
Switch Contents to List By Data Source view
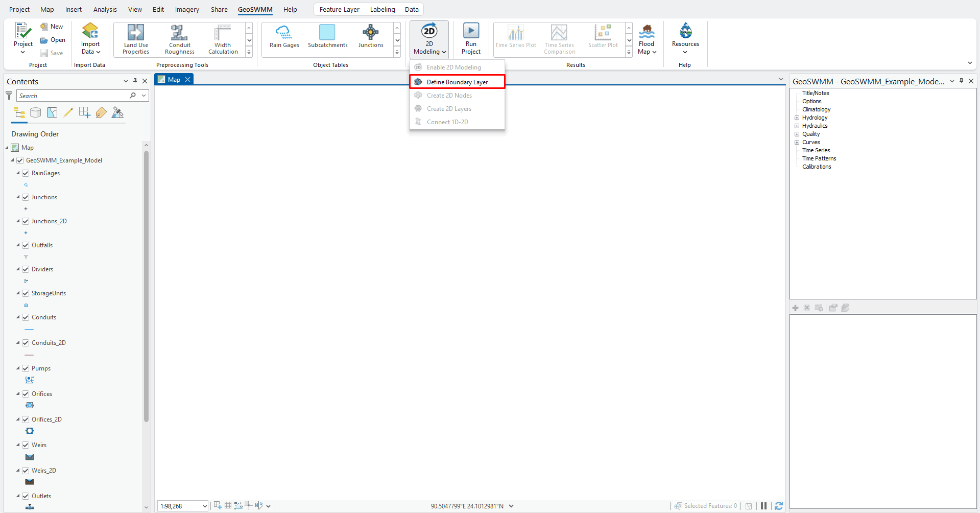tap(35, 112)
